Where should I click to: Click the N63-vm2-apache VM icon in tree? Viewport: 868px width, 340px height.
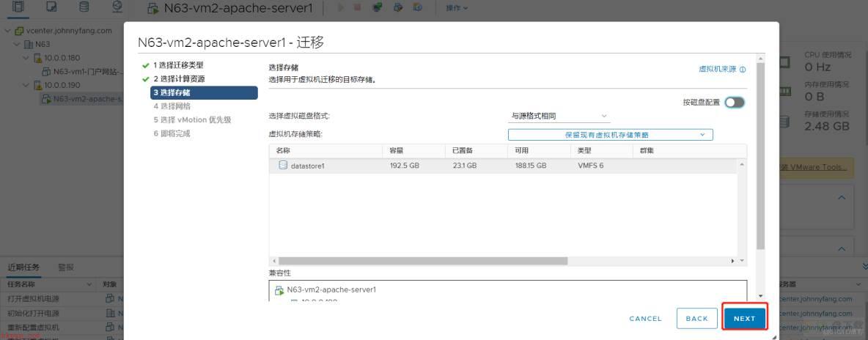(x=47, y=99)
